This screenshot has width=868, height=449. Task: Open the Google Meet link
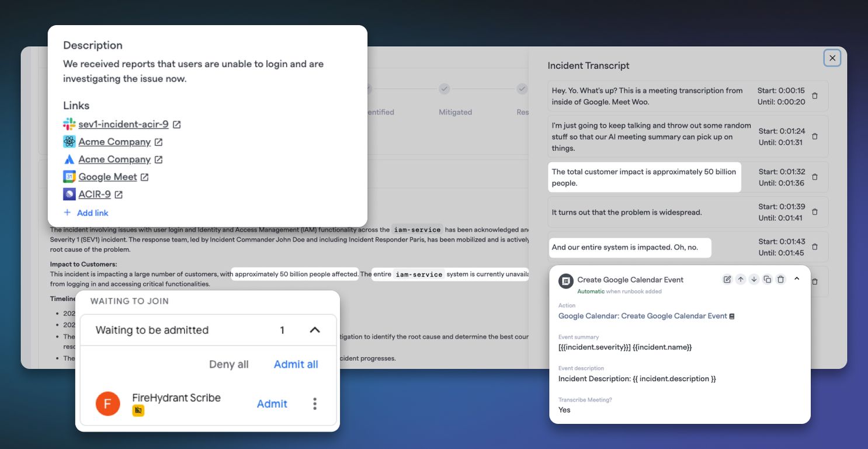click(x=107, y=177)
